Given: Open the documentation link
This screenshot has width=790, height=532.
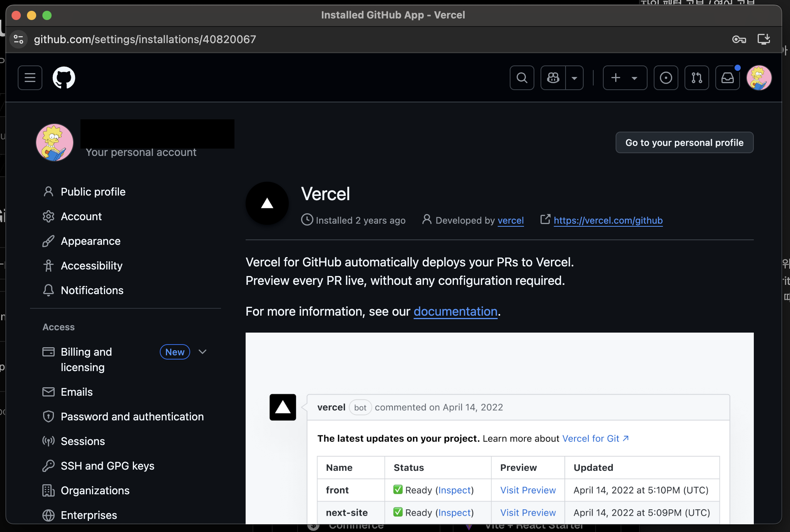Looking at the screenshot, I should 455,311.
